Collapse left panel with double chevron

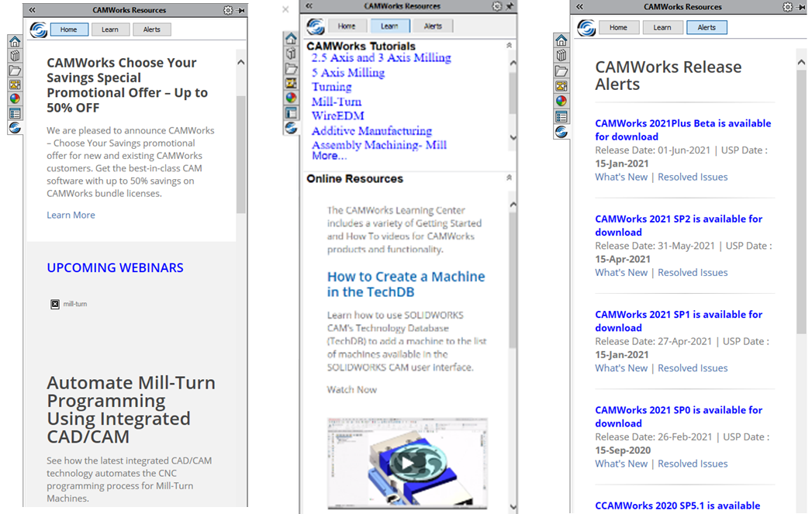pos(32,10)
